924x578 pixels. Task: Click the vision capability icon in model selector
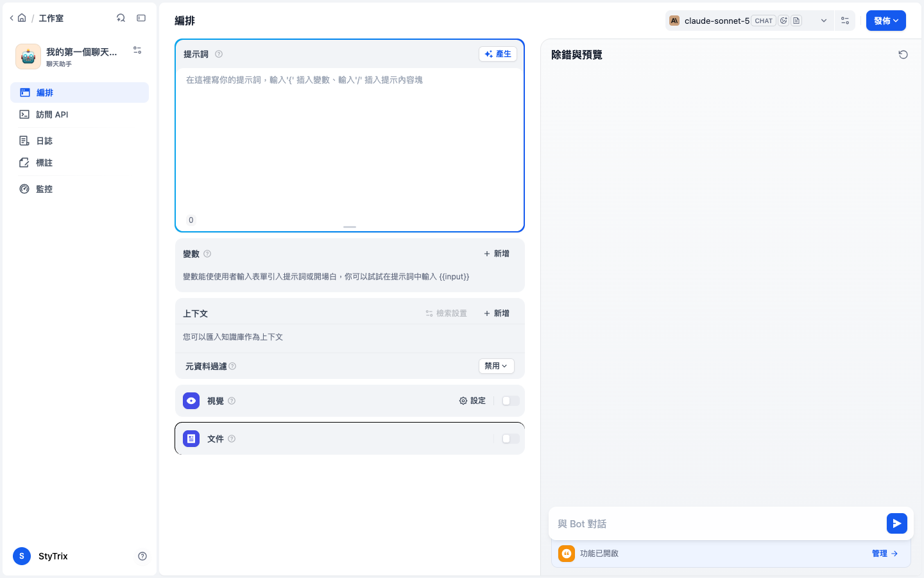[x=783, y=21]
